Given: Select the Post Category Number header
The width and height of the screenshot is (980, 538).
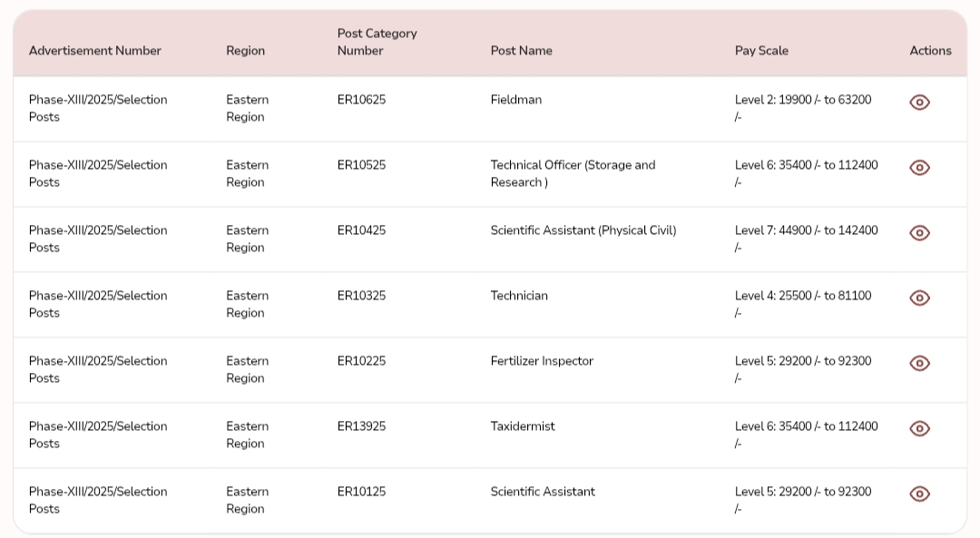Looking at the screenshot, I should coord(377,42).
